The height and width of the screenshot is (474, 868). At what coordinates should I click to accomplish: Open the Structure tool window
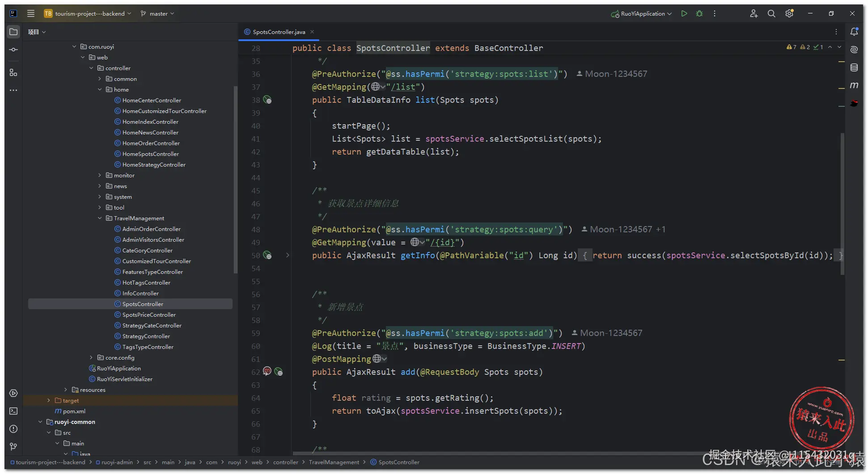click(13, 72)
